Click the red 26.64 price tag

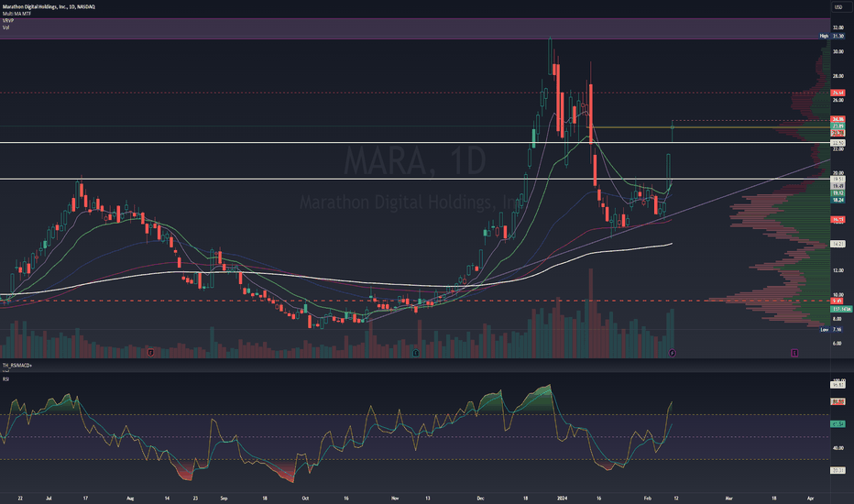[x=838, y=93]
